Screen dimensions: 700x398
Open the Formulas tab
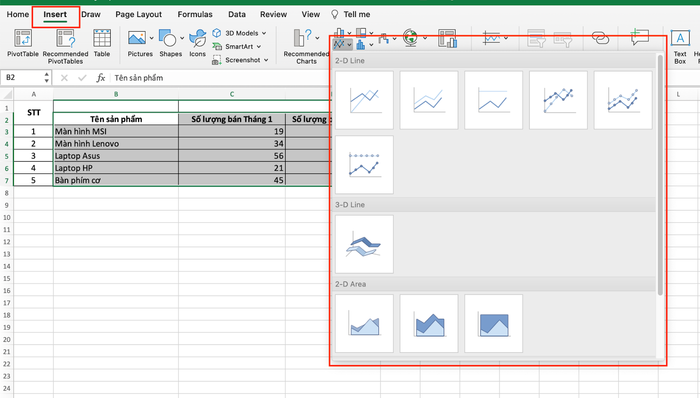[195, 14]
